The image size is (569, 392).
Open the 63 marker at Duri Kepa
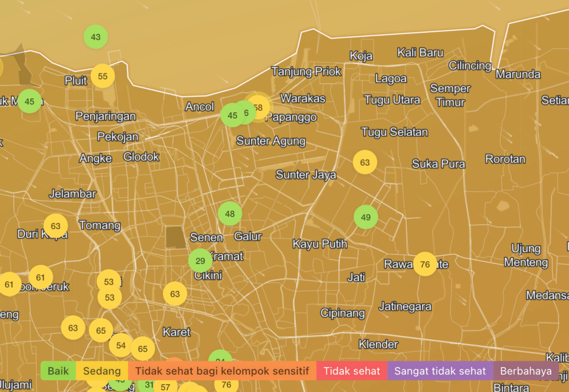(56, 226)
